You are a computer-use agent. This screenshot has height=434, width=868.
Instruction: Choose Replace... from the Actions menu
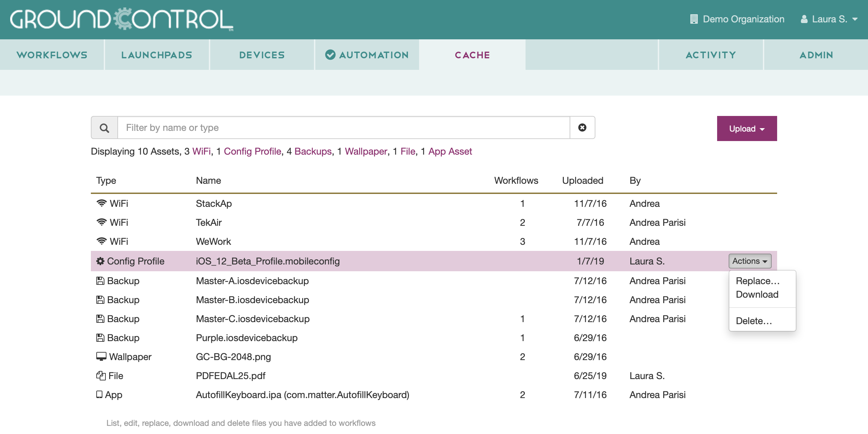757,281
